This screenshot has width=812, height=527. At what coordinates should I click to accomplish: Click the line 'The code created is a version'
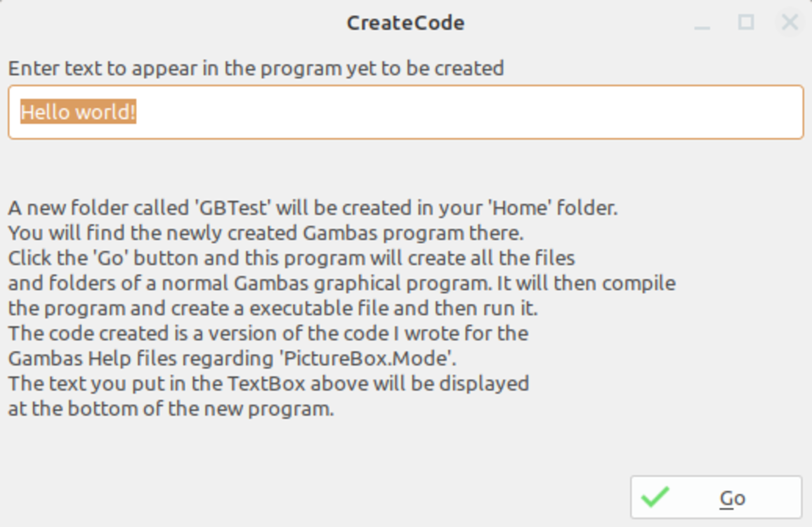pyautogui.click(x=268, y=333)
